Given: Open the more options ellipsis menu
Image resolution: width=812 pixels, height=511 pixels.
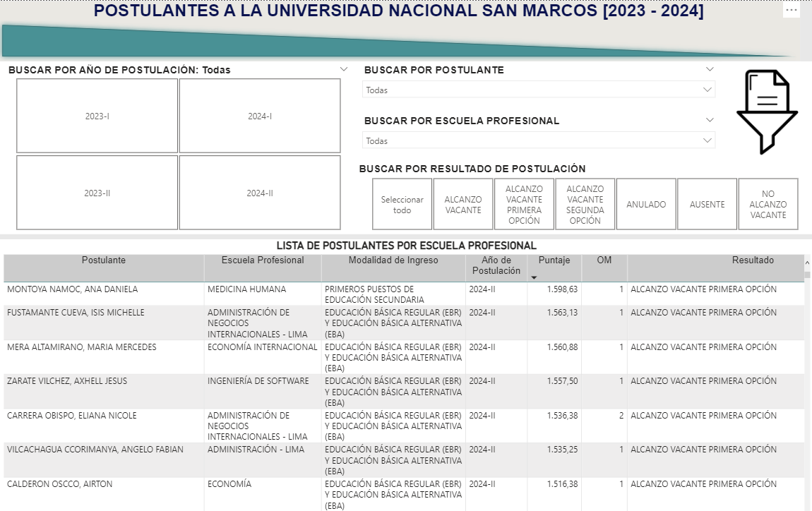Looking at the screenshot, I should coord(792,11).
